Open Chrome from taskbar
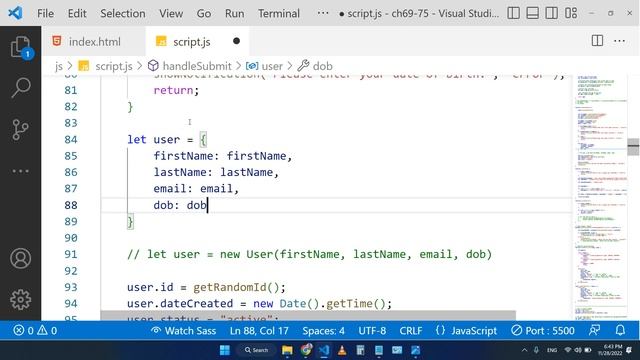 306,350
